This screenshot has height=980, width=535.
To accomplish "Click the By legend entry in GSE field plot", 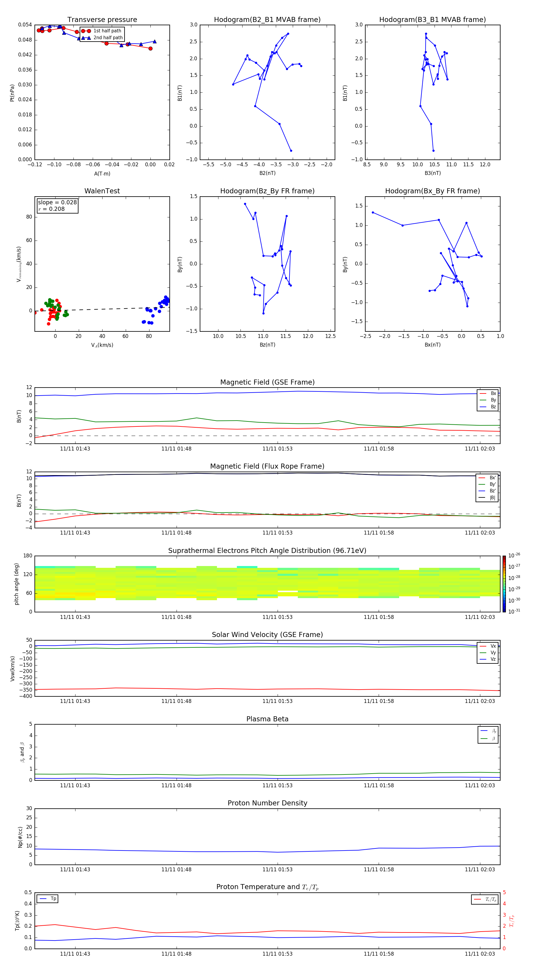I will click(488, 400).
